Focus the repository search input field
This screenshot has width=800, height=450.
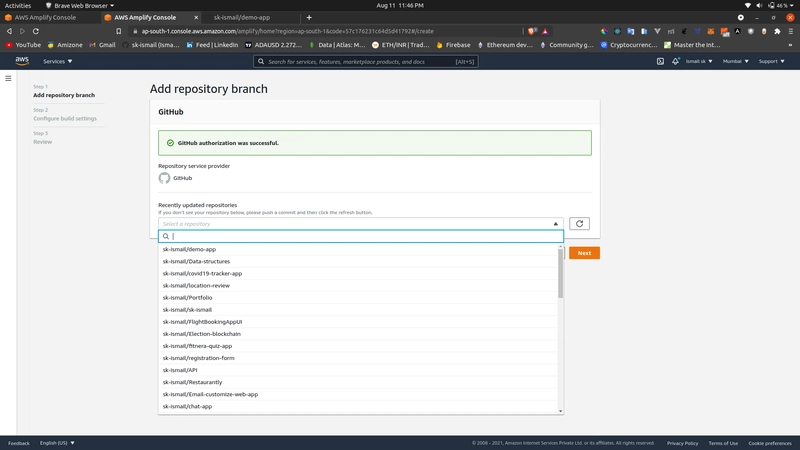(360, 237)
